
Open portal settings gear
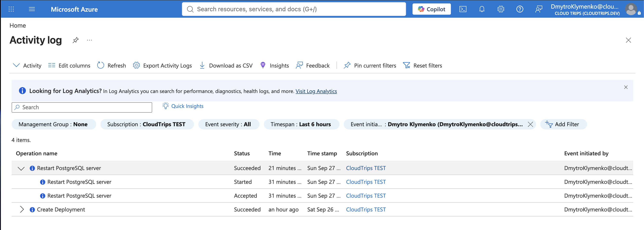[x=501, y=9]
